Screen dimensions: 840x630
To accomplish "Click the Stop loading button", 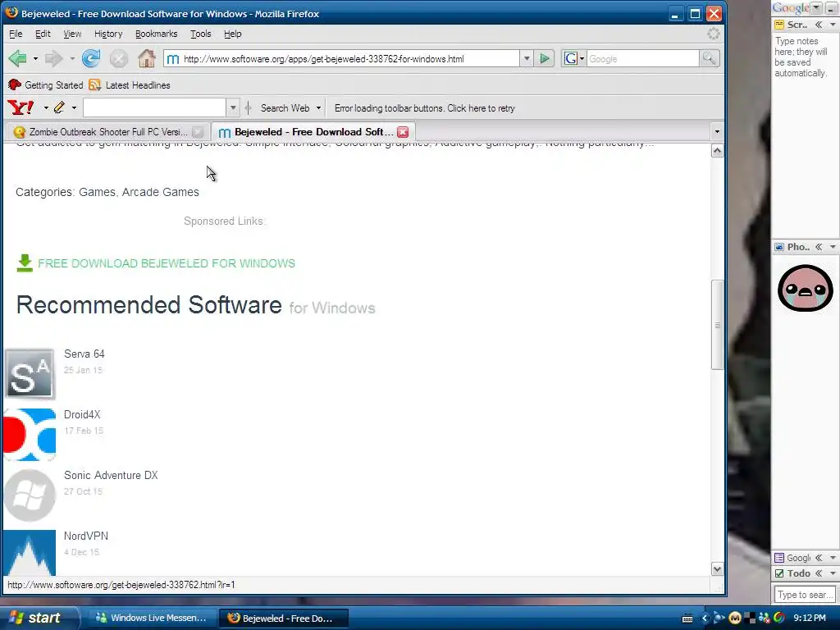I will coord(118,58).
